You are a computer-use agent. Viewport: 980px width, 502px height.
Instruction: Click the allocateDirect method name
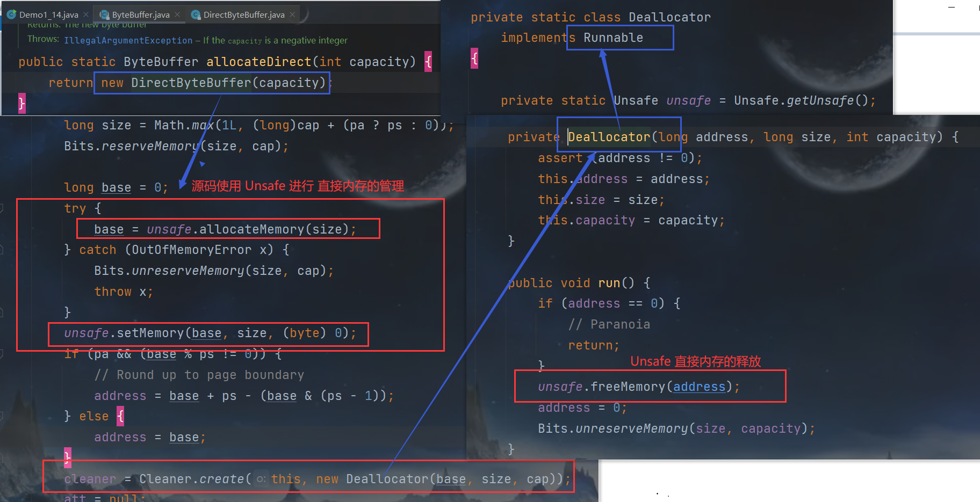[258, 62]
